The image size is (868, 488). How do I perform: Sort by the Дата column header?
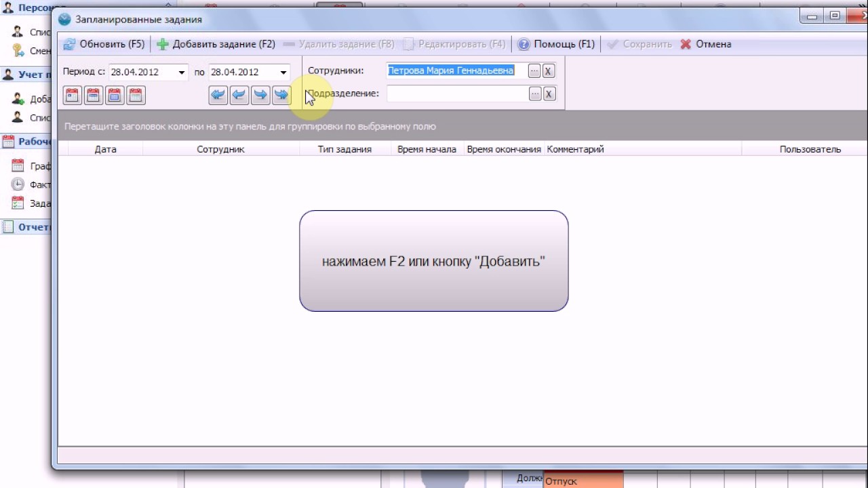click(x=106, y=149)
